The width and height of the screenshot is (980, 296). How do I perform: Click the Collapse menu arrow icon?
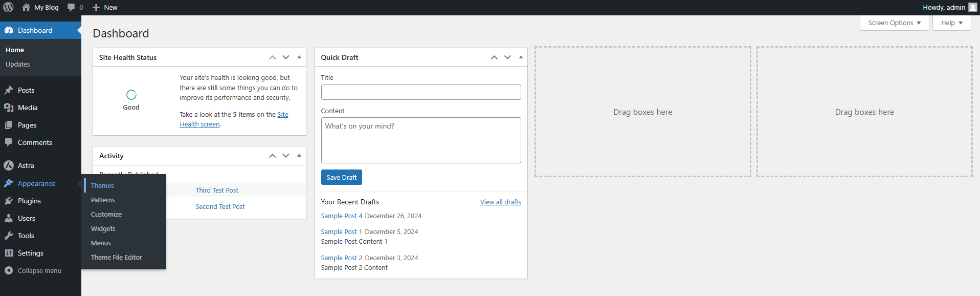pos(9,270)
